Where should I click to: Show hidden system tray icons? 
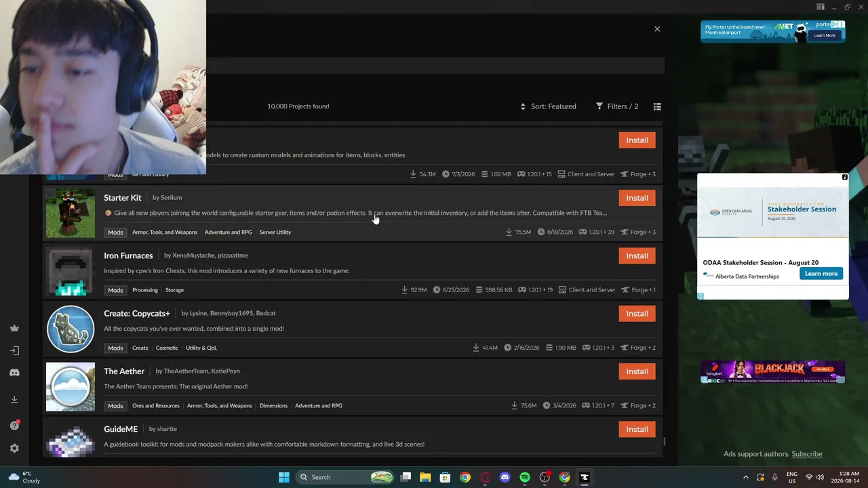pos(746,477)
